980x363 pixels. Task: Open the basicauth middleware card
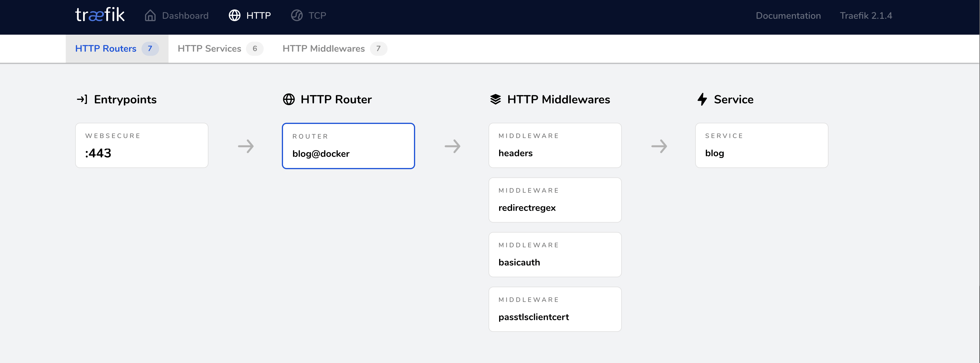coord(555,255)
